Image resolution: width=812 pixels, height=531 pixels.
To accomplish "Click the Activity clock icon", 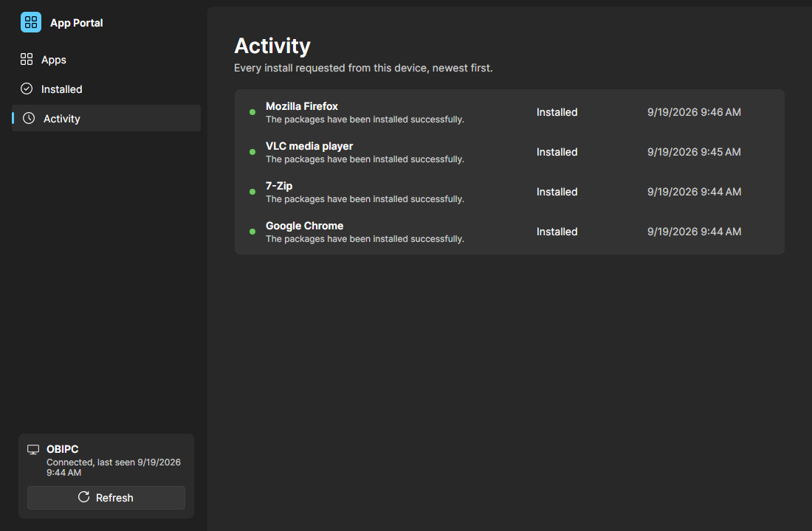I will pos(29,118).
